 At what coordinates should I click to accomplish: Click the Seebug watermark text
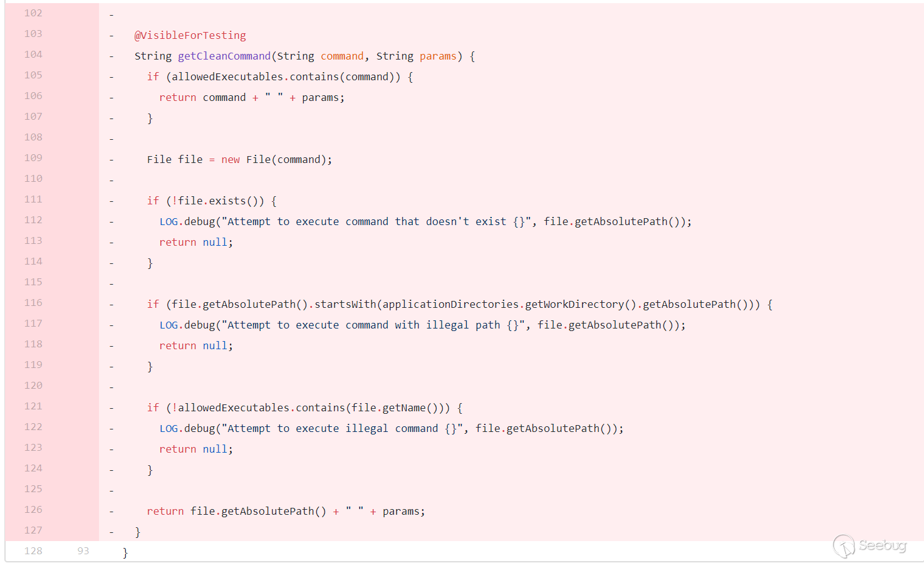[883, 545]
